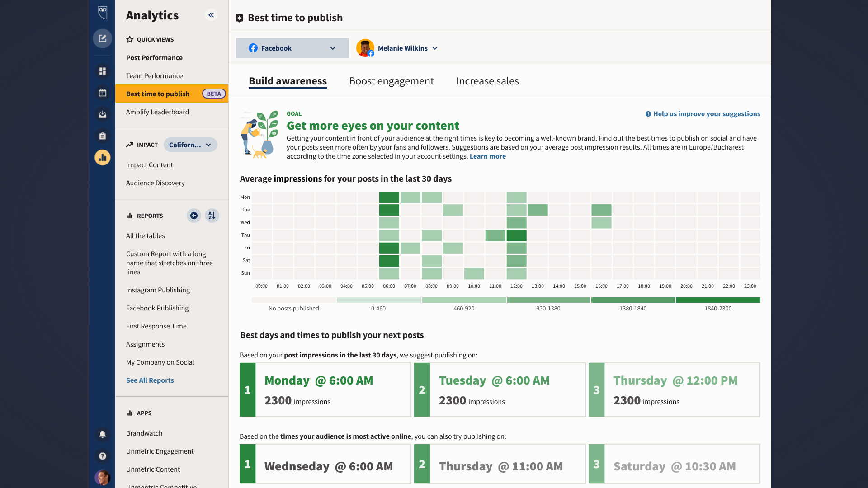The width and height of the screenshot is (868, 488).
Task: Click the 1840-2300 legend segment
Action: (717, 300)
